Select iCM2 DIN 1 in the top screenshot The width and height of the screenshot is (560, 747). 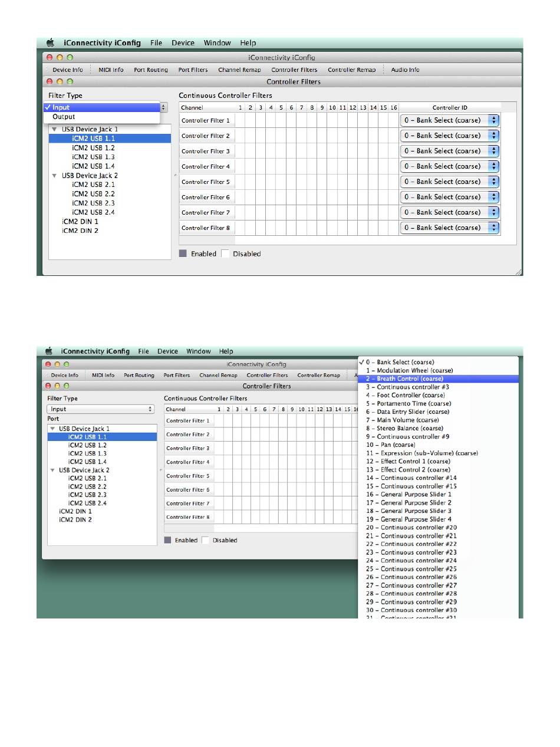(80, 222)
